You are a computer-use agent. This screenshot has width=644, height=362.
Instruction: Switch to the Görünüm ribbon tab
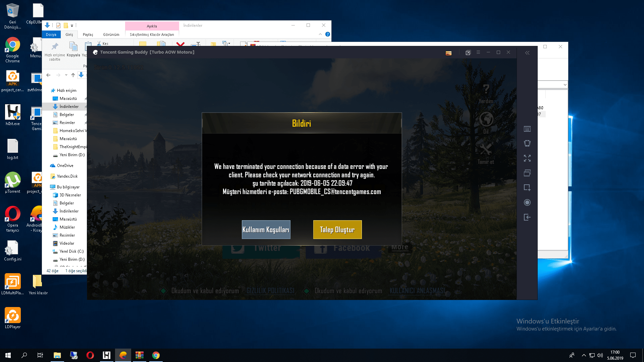[111, 35]
